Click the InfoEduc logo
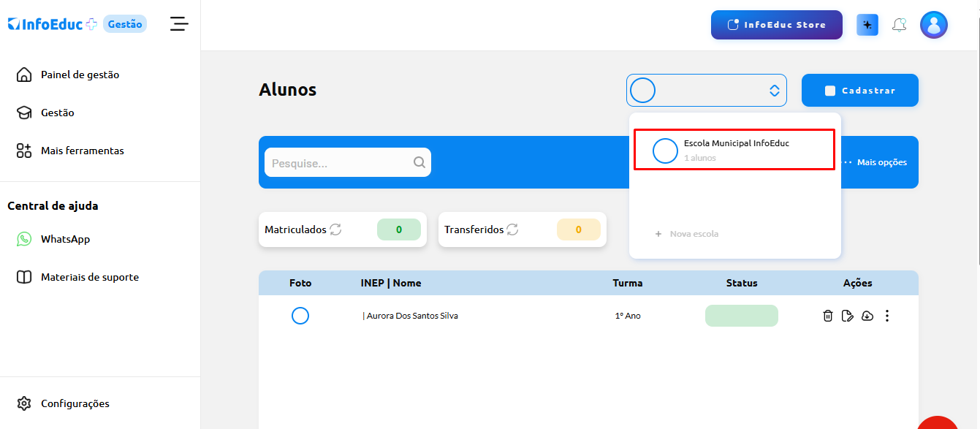Image resolution: width=980 pixels, height=429 pixels. pyautogui.click(x=53, y=24)
